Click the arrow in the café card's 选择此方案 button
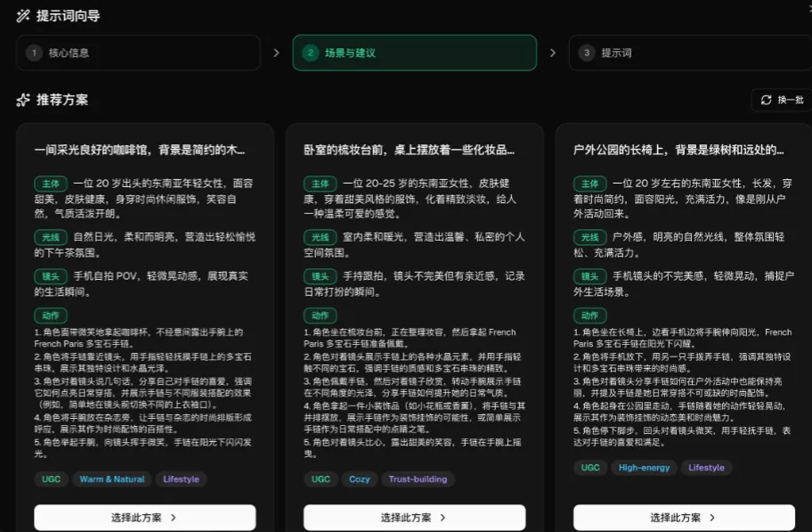812x532 pixels. (x=173, y=517)
